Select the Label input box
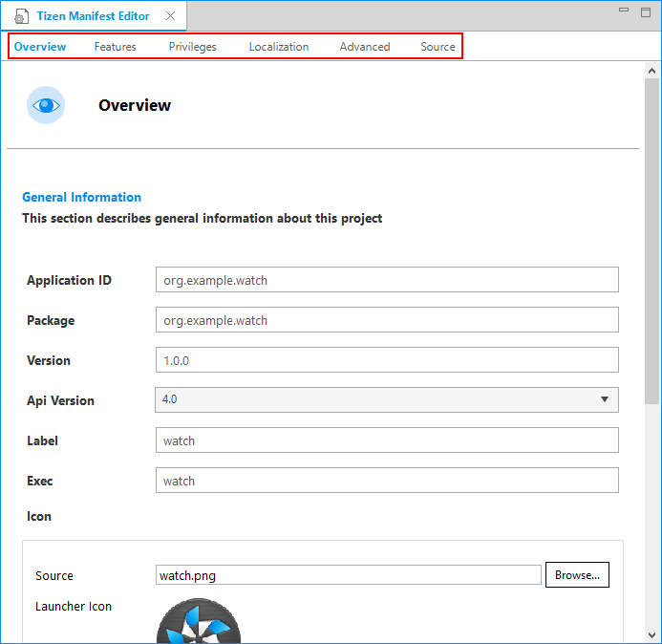Screen dimensions: 662x644 coord(386,440)
